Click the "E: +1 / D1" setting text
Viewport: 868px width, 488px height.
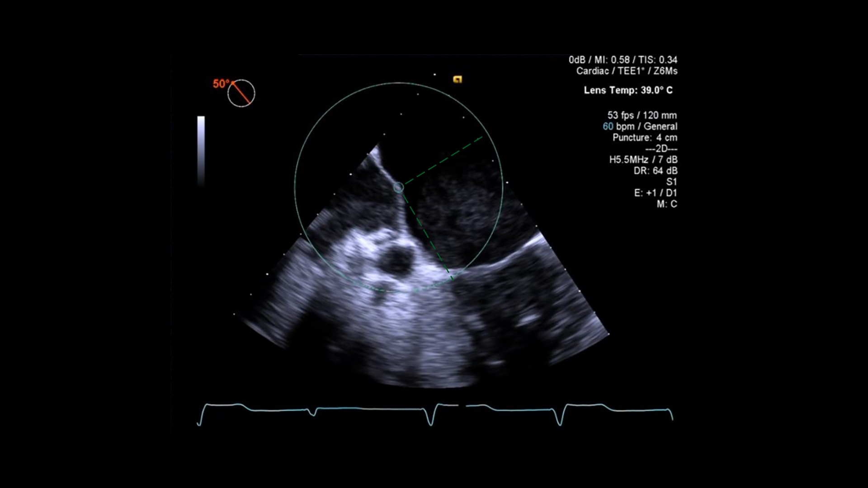pyautogui.click(x=656, y=193)
